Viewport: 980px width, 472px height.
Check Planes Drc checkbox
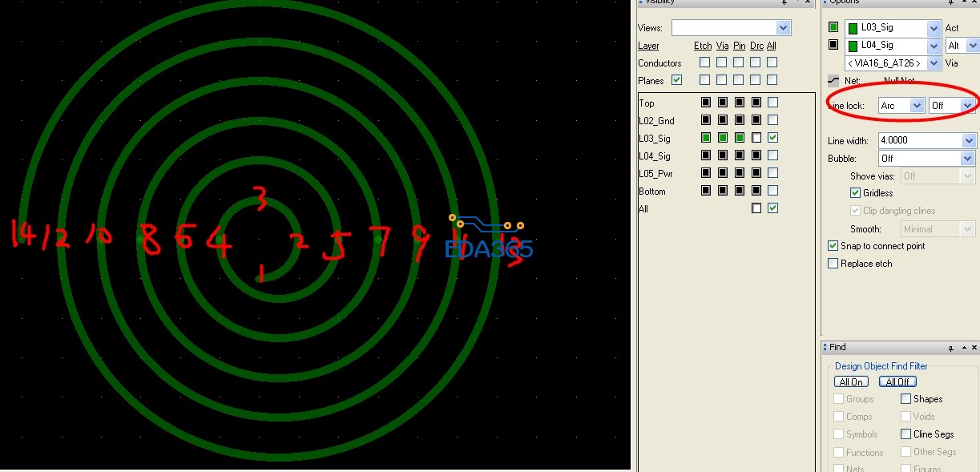click(755, 80)
